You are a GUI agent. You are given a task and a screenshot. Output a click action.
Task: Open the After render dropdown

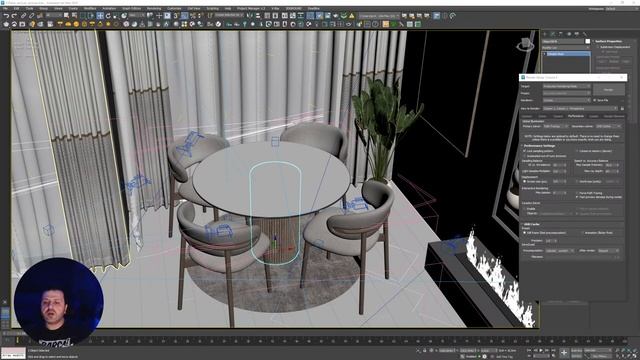(x=608, y=250)
